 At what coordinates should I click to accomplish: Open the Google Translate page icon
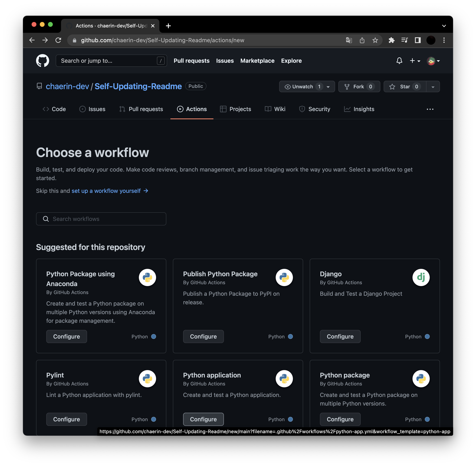349,40
